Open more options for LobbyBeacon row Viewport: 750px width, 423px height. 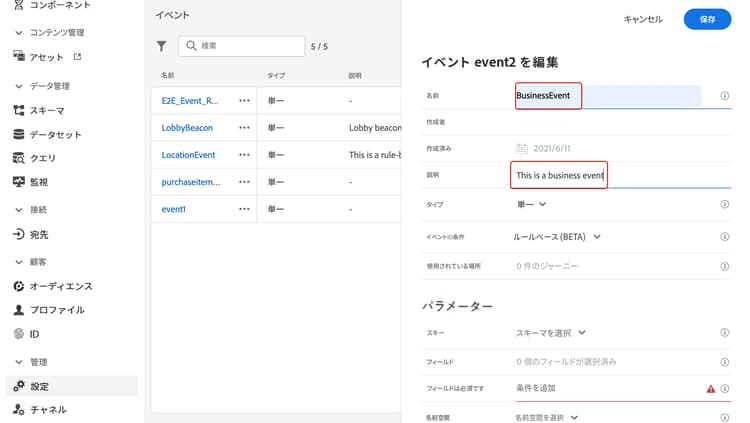[x=244, y=128]
